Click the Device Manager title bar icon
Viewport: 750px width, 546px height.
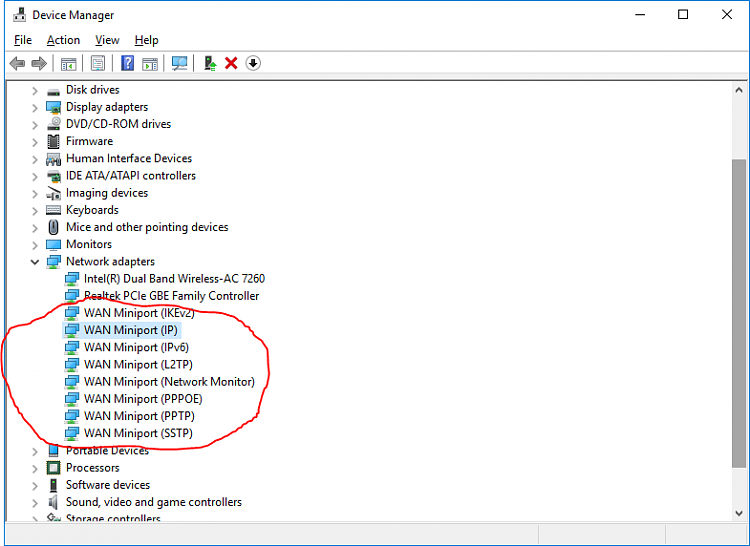tap(19, 15)
